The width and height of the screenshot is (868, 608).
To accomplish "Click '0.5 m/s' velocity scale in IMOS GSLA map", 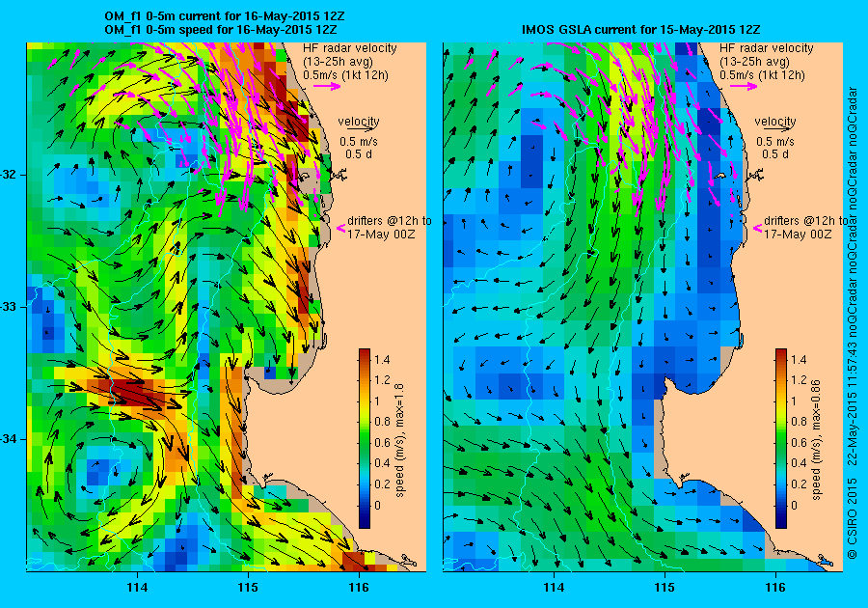I will [775, 142].
